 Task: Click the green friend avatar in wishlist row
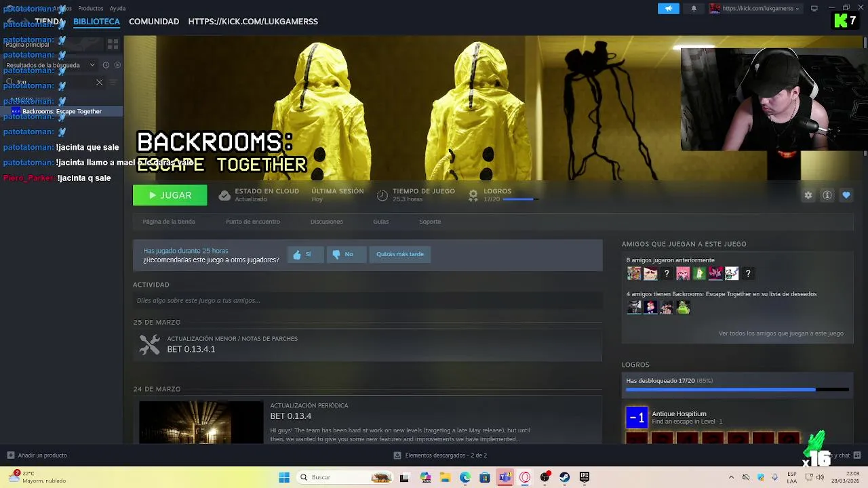click(x=683, y=308)
